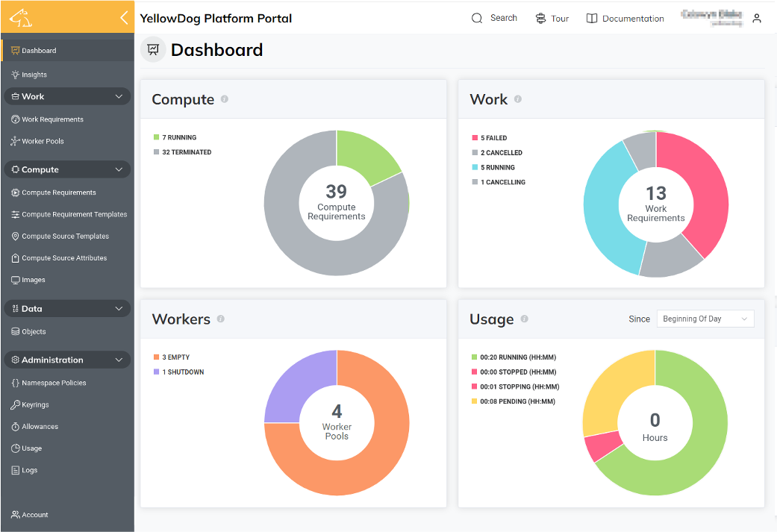Click the green 7 RUNNING legend swatch
The image size is (777, 532).
coord(157,137)
